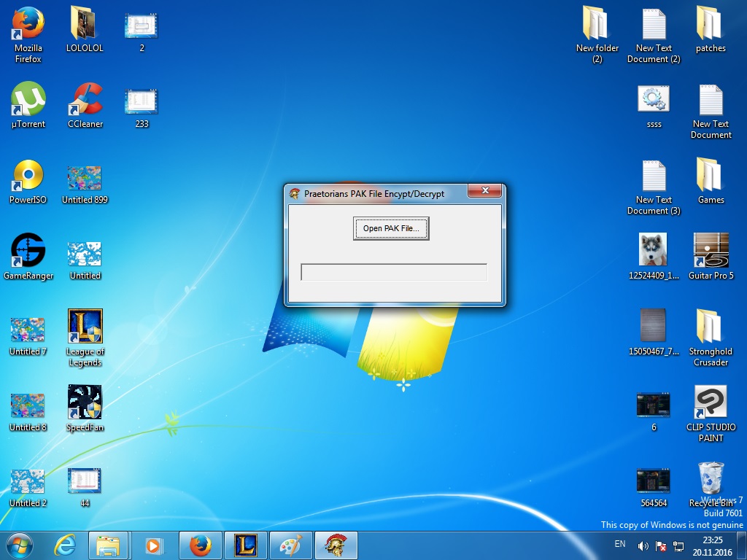Launch Internet Explorer from the taskbar
The height and width of the screenshot is (560, 747).
[x=64, y=545]
